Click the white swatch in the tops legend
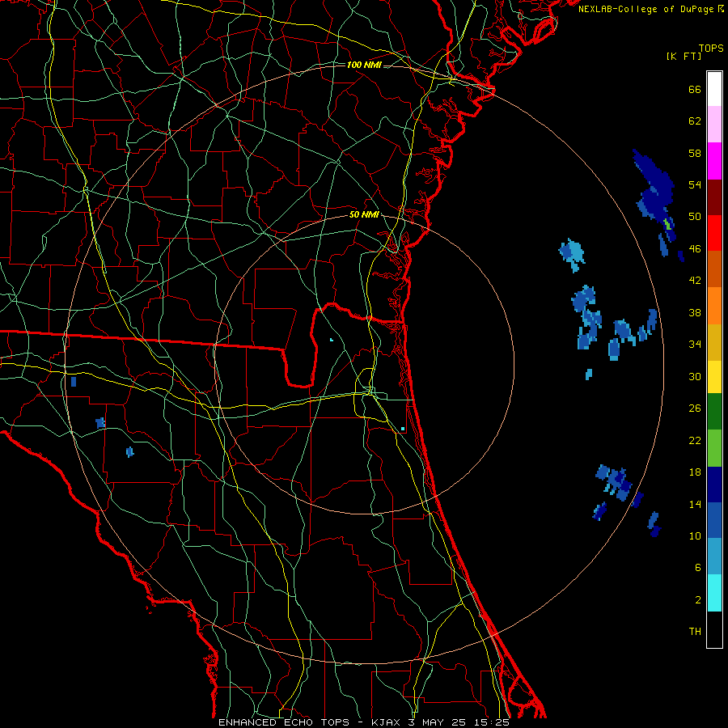 714,89
